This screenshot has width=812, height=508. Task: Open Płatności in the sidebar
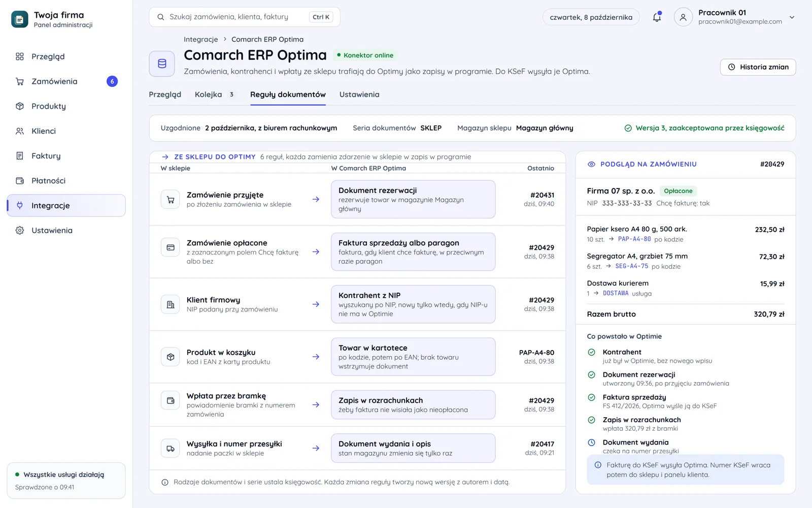pyautogui.click(x=66, y=181)
